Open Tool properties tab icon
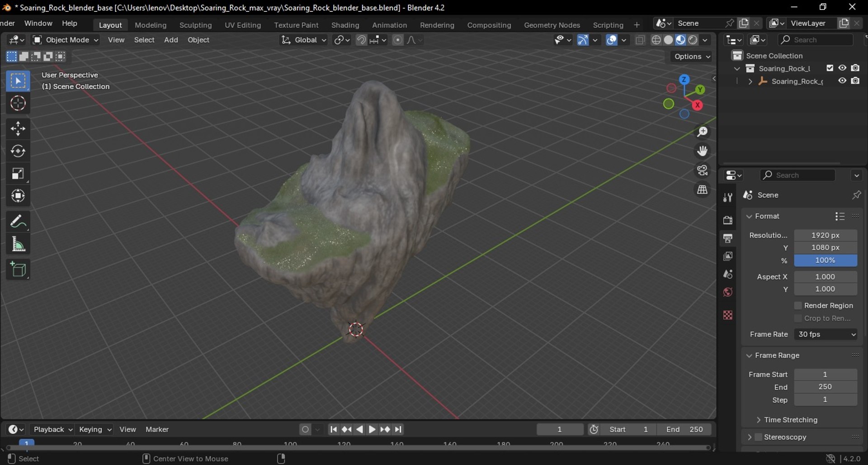 pyautogui.click(x=728, y=198)
